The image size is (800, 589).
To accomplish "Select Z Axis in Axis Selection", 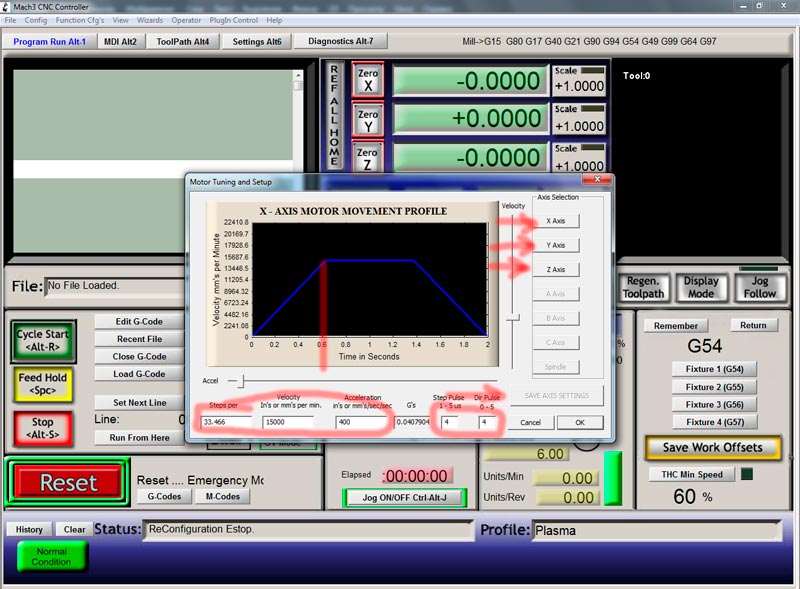I will pos(556,269).
